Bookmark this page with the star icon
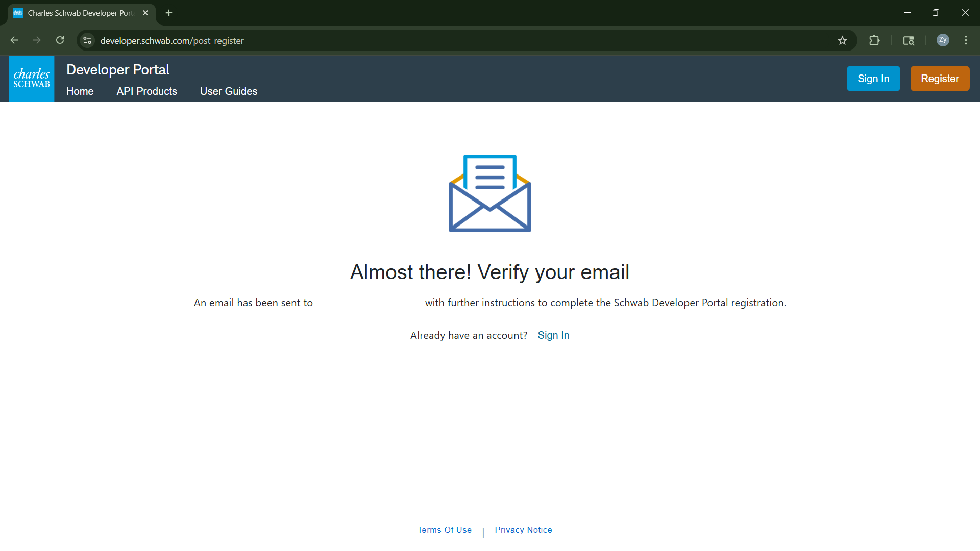Screen dimensions: 980x551 tap(843, 40)
